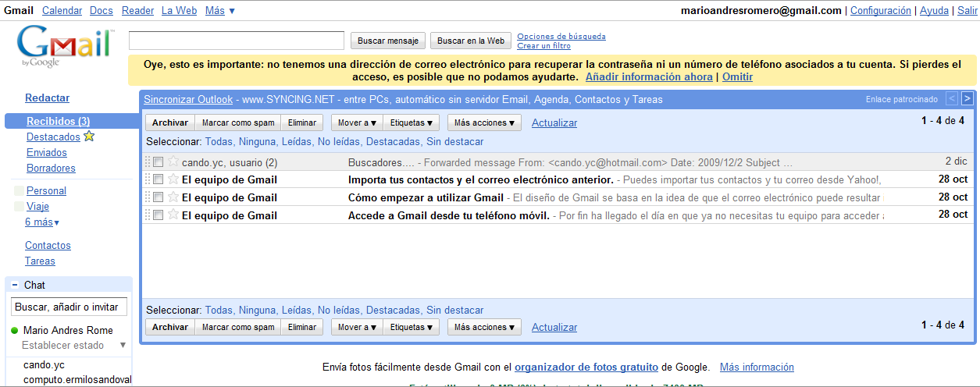Viewport: 980px width, 387px height.
Task: Check the 'Importa tus contactos' email checkbox
Action: coord(159,179)
